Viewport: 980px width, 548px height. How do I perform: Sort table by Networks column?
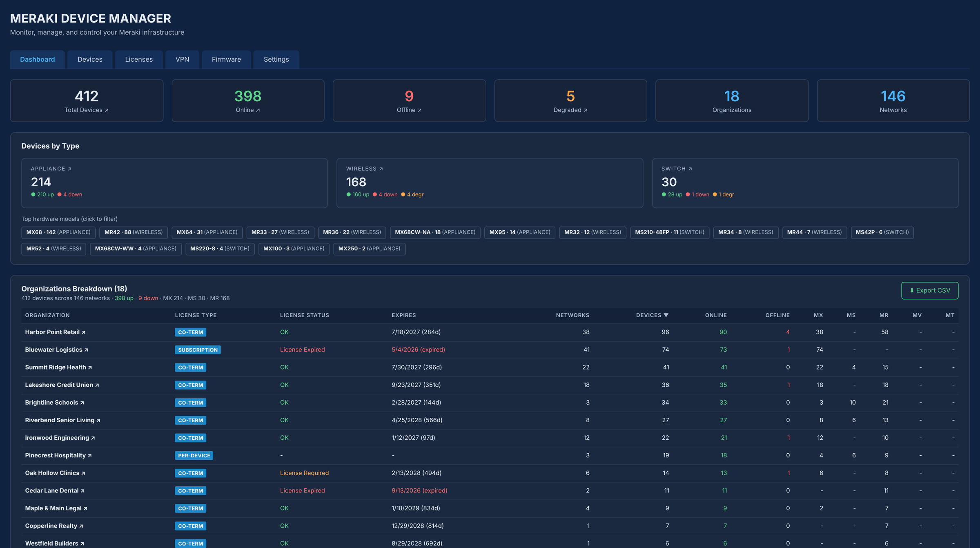click(x=572, y=315)
